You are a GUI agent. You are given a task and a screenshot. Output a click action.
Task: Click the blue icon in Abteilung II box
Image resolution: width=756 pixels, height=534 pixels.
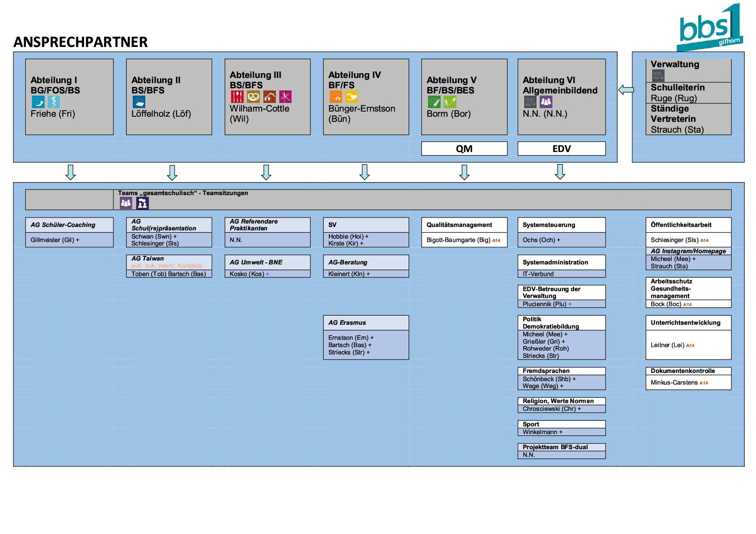tap(139, 102)
